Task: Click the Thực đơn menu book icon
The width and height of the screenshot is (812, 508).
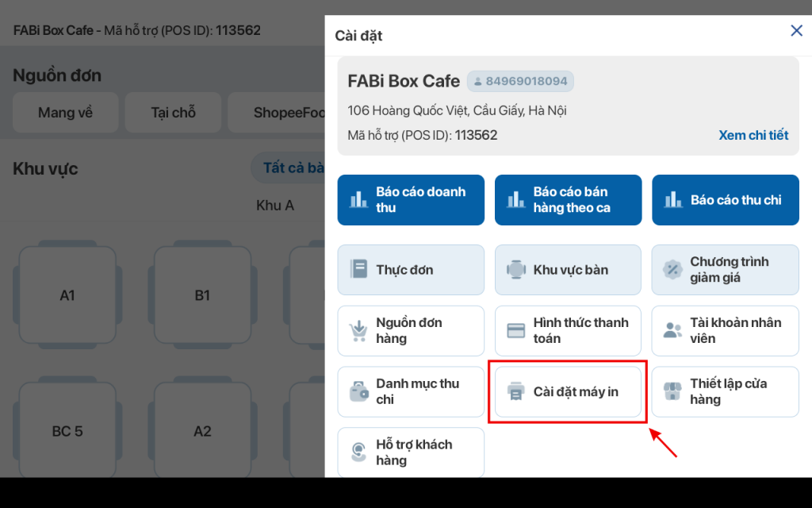Action: point(358,269)
